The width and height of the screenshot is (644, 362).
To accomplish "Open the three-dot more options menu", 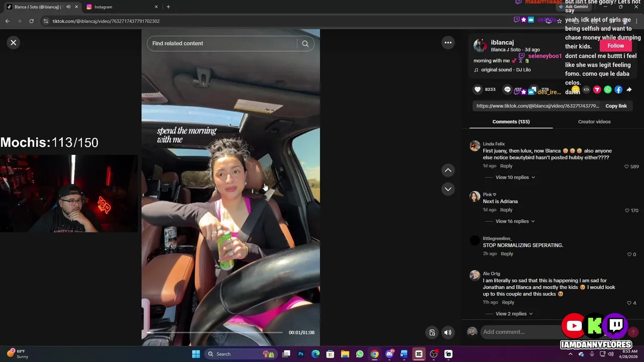I will [448, 43].
